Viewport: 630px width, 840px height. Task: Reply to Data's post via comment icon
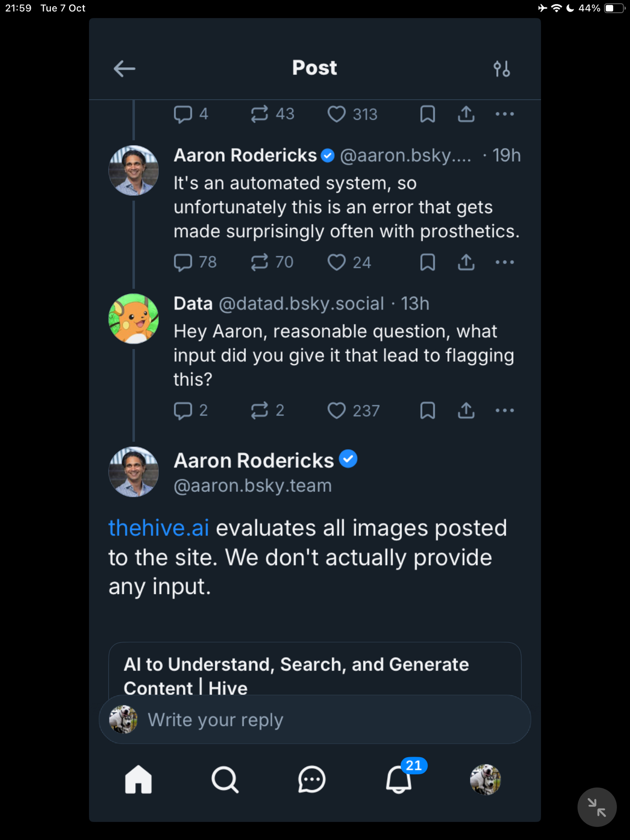[x=183, y=410]
